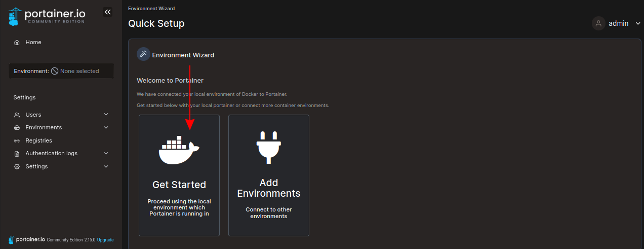Click the Docker whale icon
The image size is (644, 249).
tap(179, 151)
